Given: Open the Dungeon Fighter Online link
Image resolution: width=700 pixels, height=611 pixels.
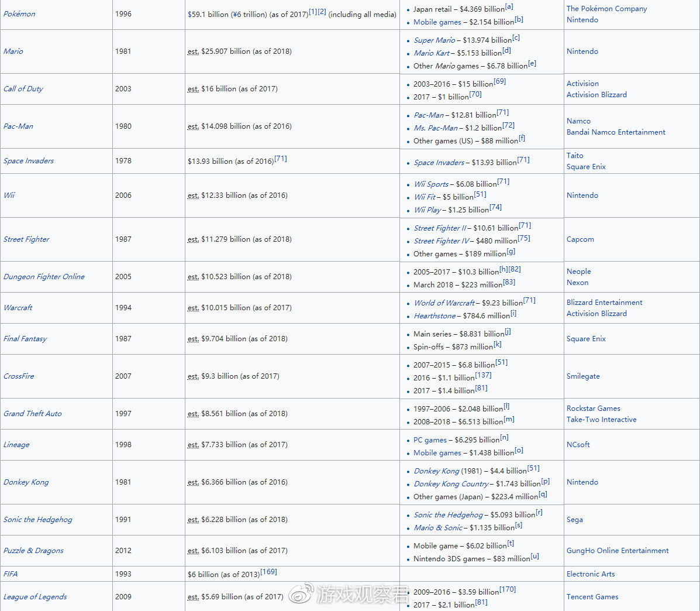Looking at the screenshot, I should (x=44, y=277).
